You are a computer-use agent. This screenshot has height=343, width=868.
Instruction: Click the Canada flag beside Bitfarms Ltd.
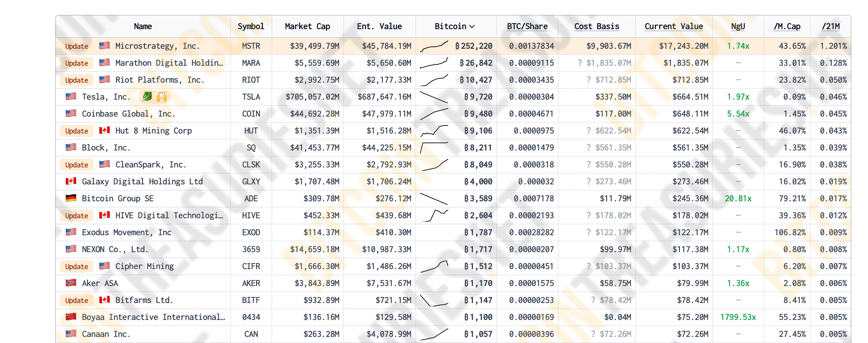104,300
